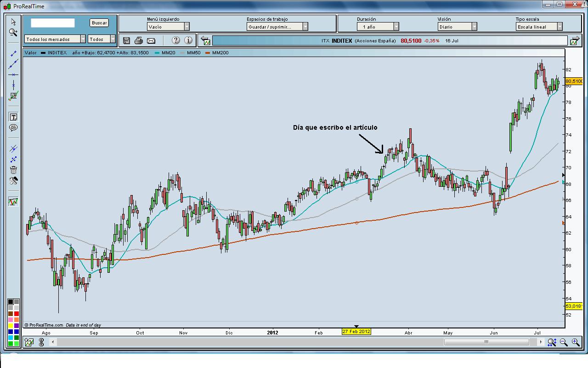Screen dimensions: 588x368
Task: Click the MM20 moving average legend label
Action: click(168, 53)
